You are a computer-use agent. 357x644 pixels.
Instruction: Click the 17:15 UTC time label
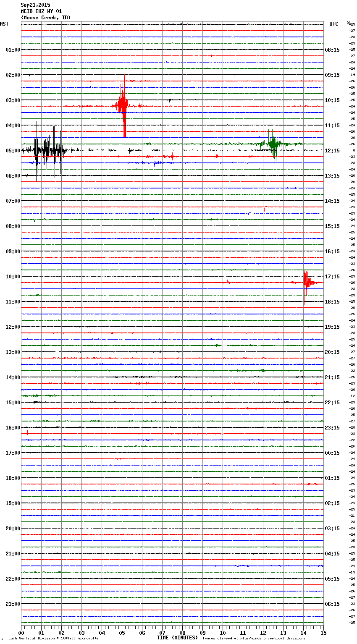(332, 276)
